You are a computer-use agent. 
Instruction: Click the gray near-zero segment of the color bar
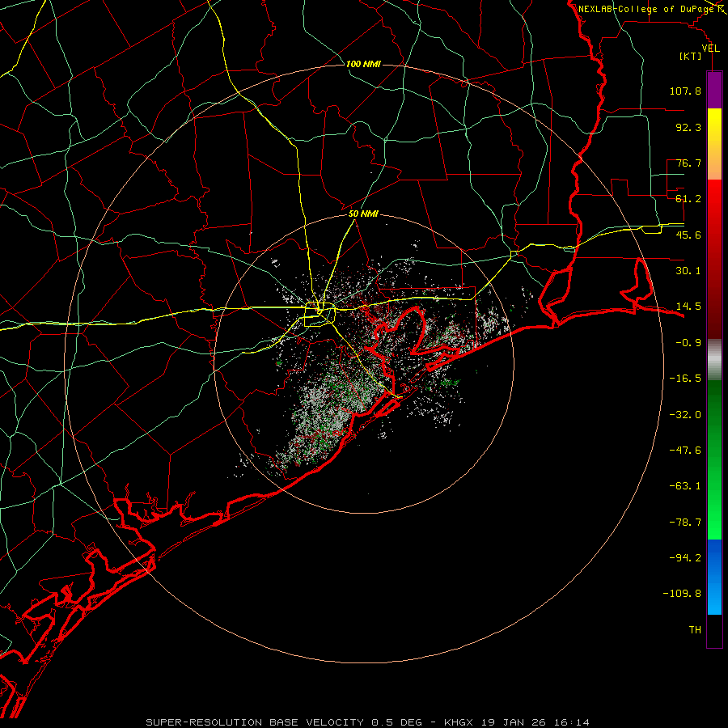click(x=714, y=360)
